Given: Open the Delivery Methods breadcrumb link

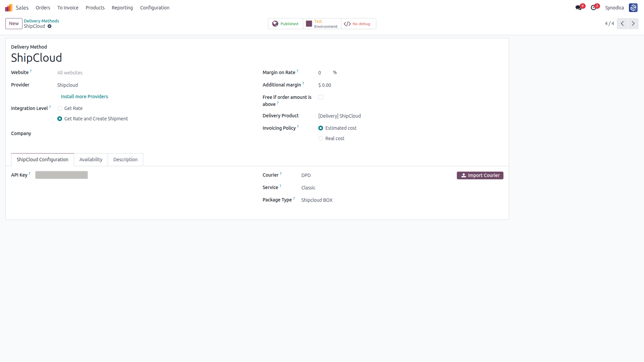Looking at the screenshot, I should (41, 21).
